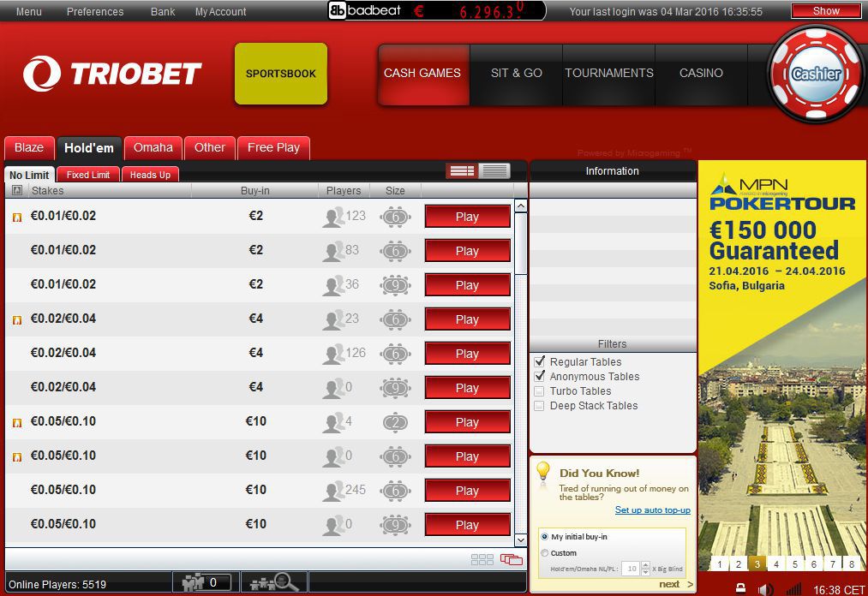Switch to Sit & Go tab
Image resolution: width=868 pixels, height=596 pixels.
click(517, 74)
